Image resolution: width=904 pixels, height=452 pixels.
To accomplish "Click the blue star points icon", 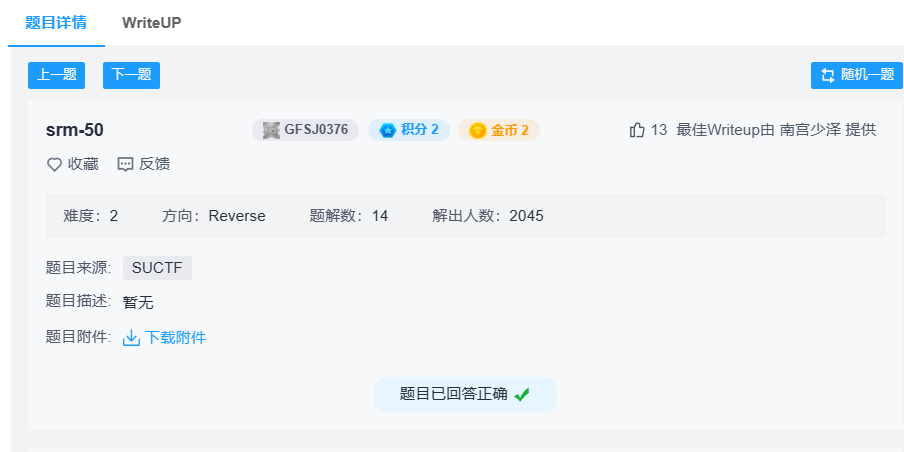I will coord(387,130).
